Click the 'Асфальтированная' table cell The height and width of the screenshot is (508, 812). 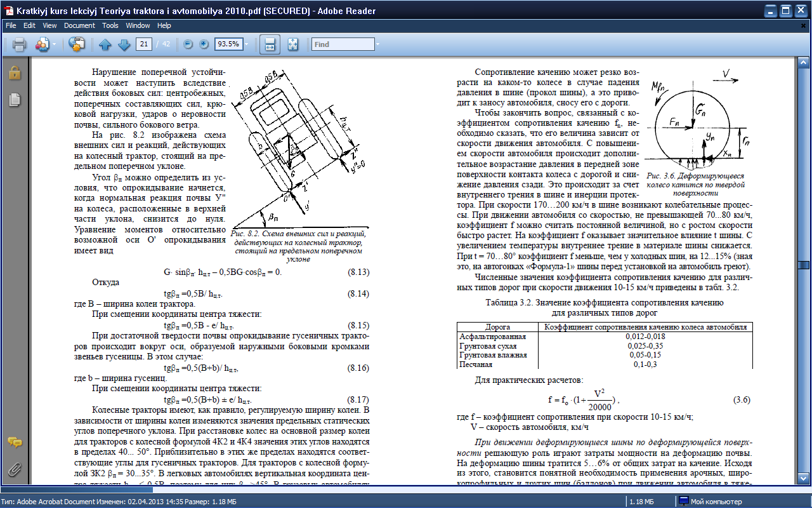493,335
